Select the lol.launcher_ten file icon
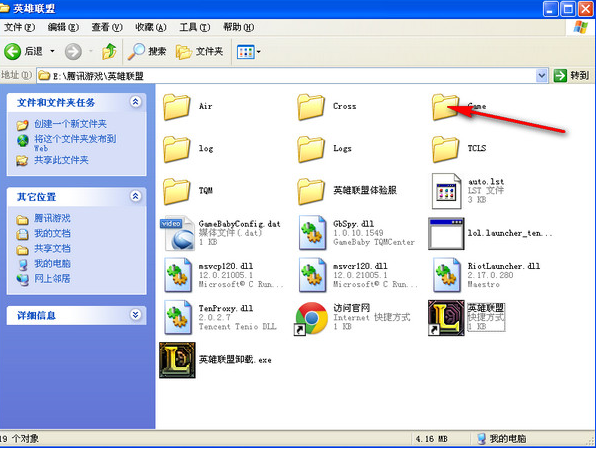Viewport: 597px width, 449px height. [446, 233]
